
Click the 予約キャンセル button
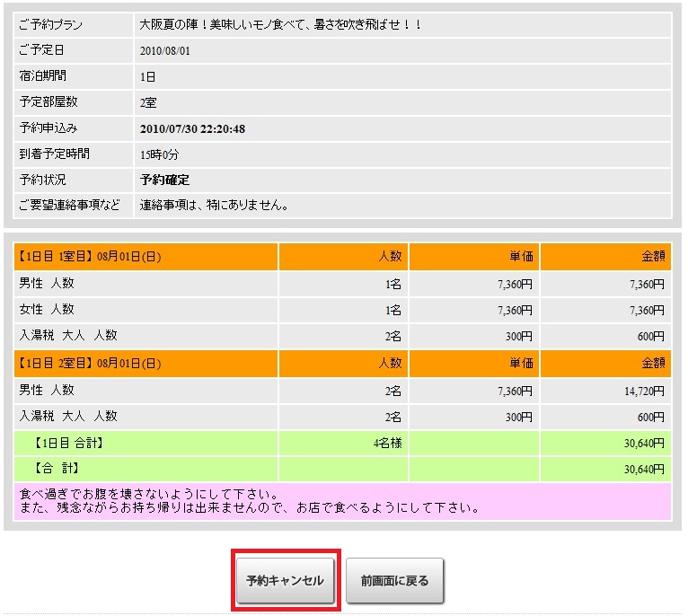286,580
